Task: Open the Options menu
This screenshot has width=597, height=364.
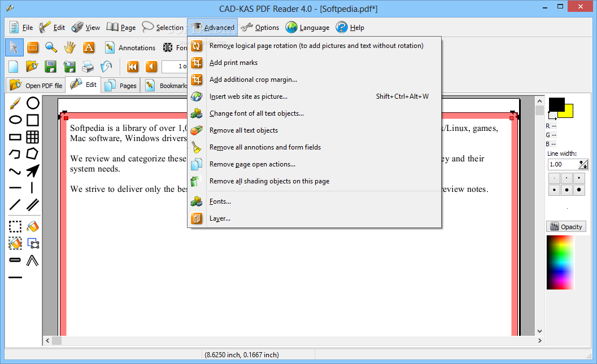Action: click(260, 28)
